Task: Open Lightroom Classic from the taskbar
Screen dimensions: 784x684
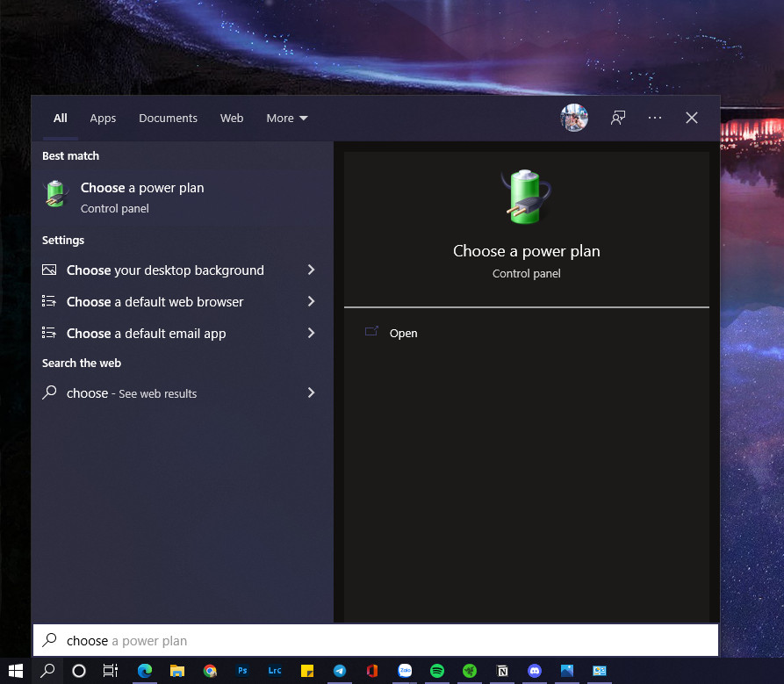Action: pos(275,671)
